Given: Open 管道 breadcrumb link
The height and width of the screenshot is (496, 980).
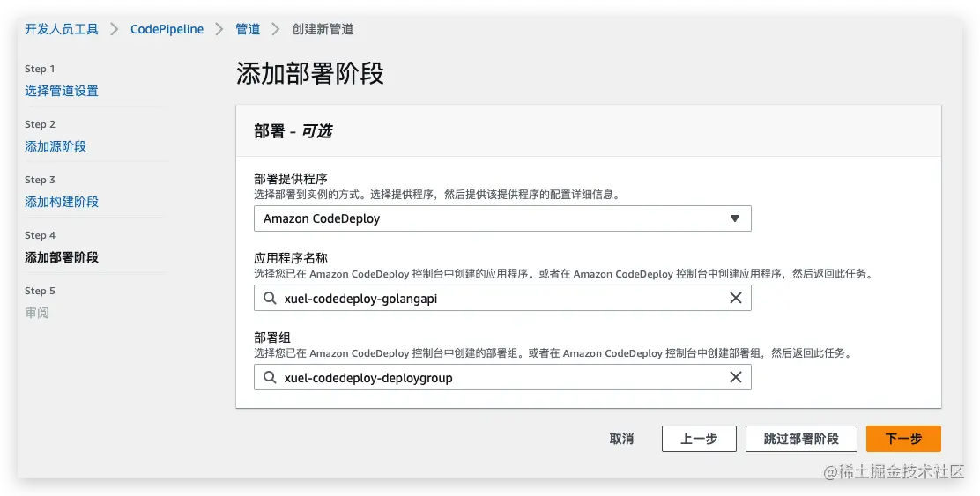Looking at the screenshot, I should coord(248,29).
